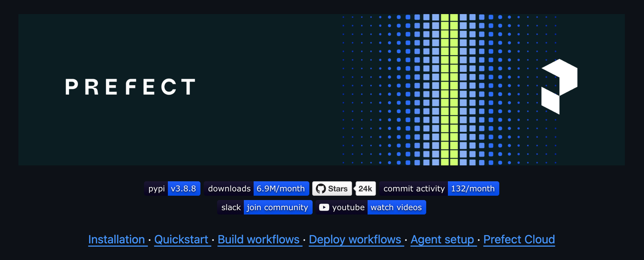Image resolution: width=644 pixels, height=260 pixels.
Task: Click the youtube watch videos badge
Action: (x=371, y=207)
